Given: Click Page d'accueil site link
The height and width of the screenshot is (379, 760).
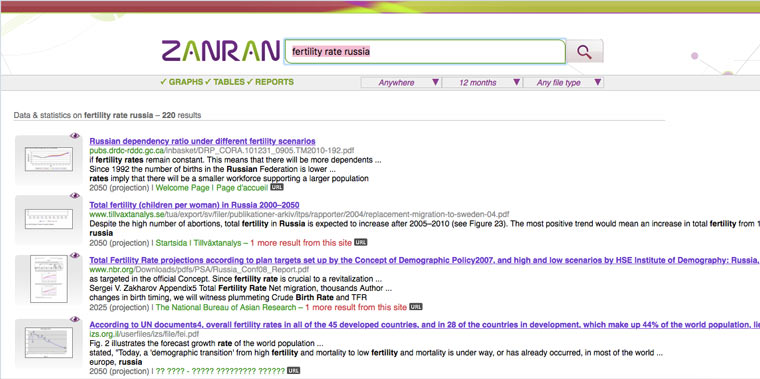Looking at the screenshot, I should (242, 188).
